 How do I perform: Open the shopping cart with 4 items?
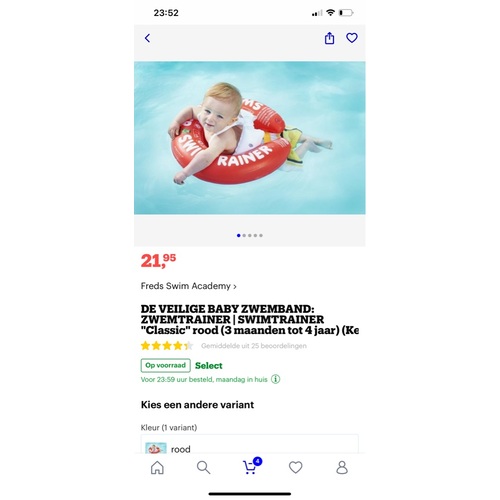[252, 466]
